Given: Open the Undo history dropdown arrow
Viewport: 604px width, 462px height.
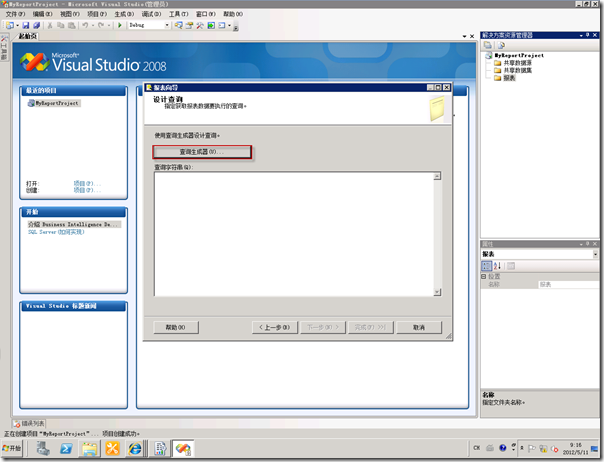Looking at the screenshot, I should click(x=93, y=25).
